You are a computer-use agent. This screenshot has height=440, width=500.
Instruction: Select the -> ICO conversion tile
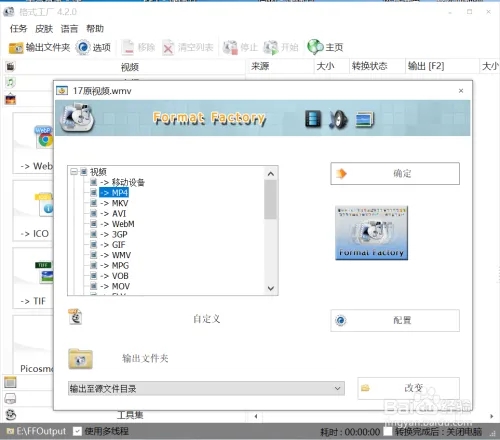coord(34,211)
